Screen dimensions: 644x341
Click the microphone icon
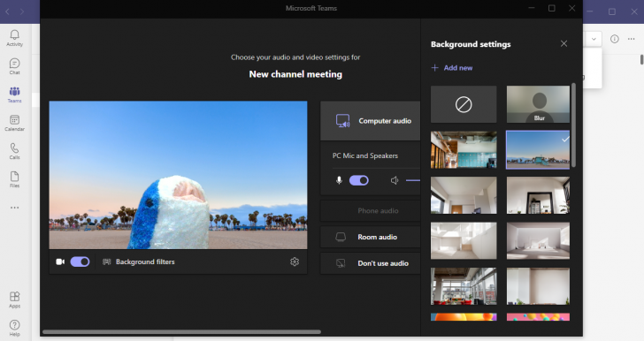[x=339, y=180]
